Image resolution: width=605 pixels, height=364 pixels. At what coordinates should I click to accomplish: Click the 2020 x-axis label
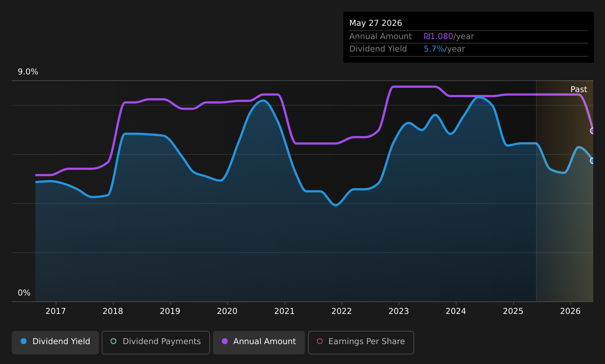(227, 311)
